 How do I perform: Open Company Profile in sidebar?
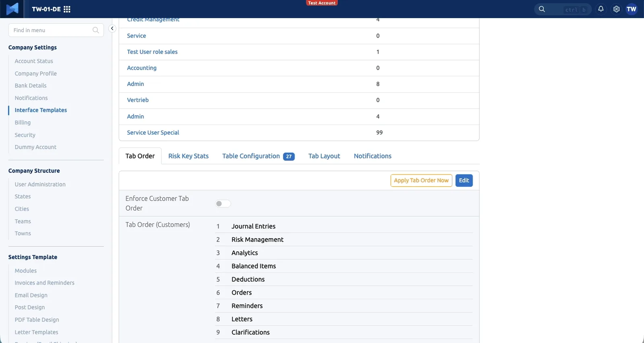pyautogui.click(x=36, y=74)
